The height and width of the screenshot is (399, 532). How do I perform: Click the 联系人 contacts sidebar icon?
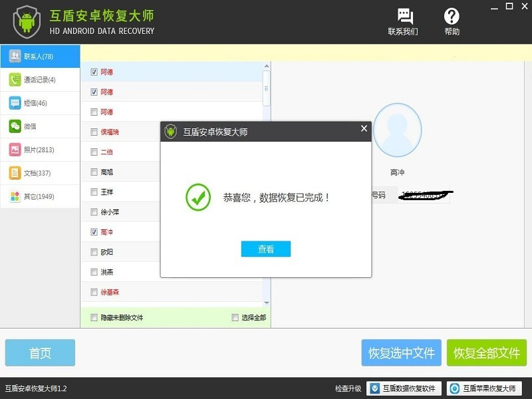pos(17,57)
